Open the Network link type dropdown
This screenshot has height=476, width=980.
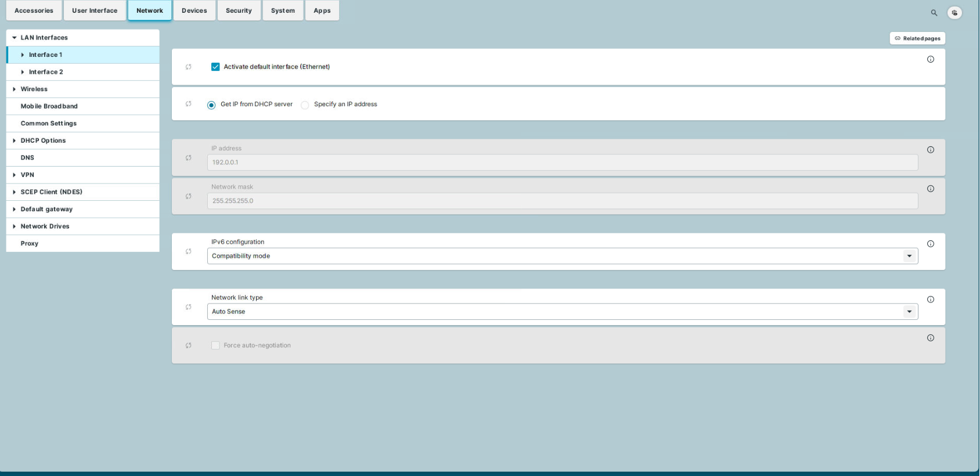point(562,312)
